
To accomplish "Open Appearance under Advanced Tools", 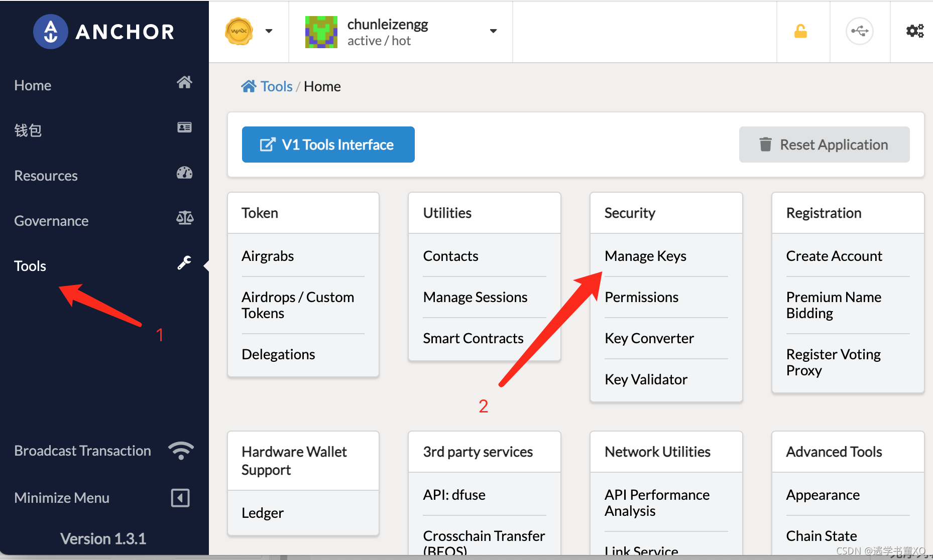I will [823, 495].
